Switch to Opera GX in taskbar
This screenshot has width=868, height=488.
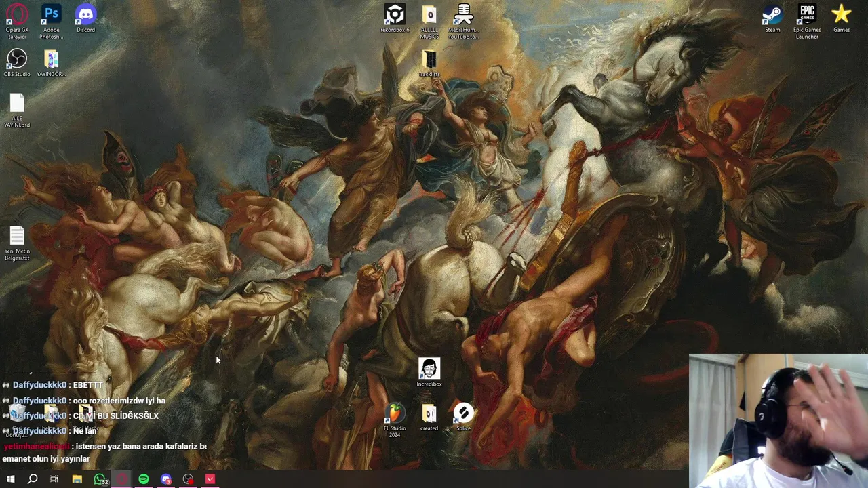coord(122,479)
